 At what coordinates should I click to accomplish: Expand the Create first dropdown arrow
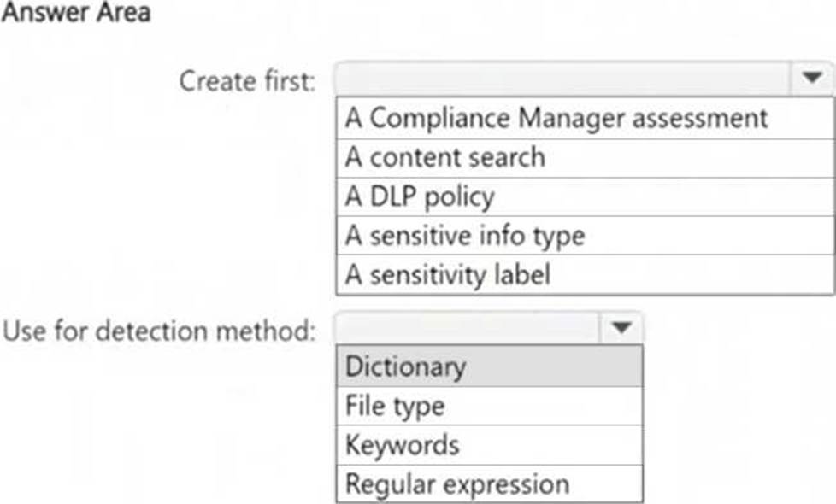coord(810,79)
